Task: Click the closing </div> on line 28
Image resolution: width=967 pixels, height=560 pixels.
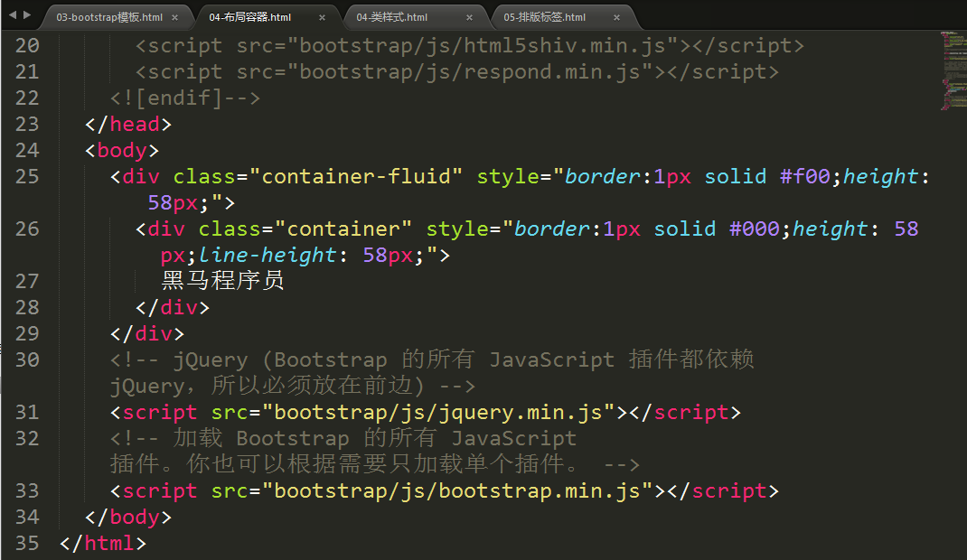Action: click(x=173, y=307)
